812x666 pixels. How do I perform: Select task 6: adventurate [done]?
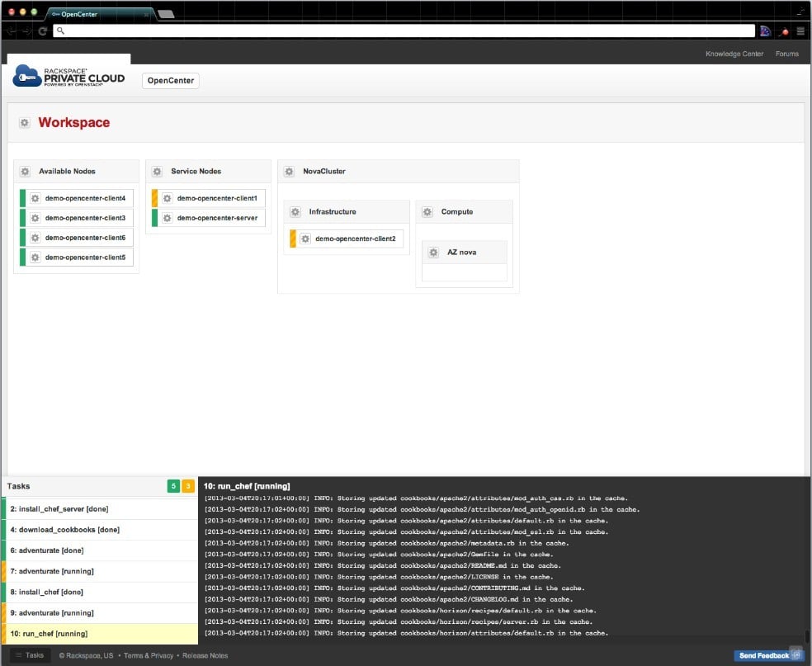[100, 550]
